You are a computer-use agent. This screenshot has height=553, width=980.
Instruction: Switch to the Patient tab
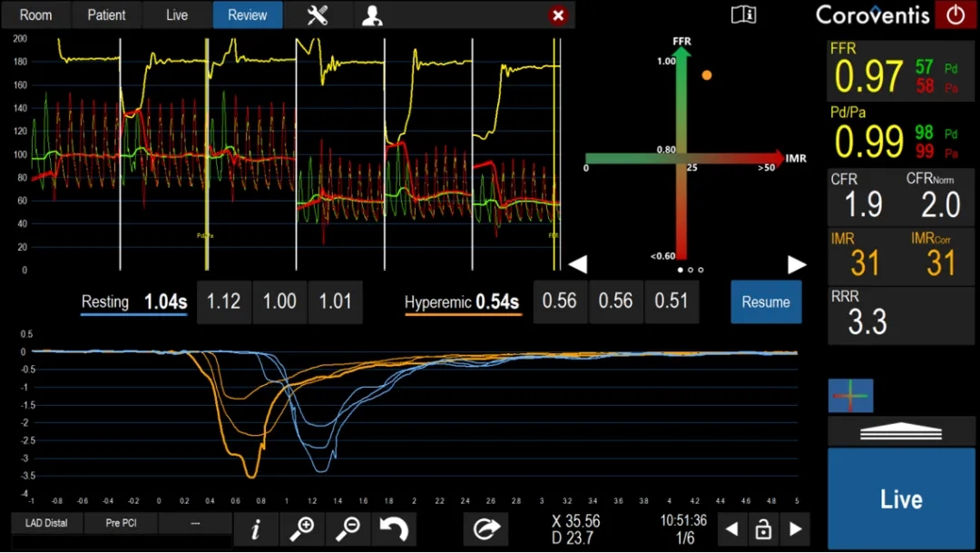coord(106,15)
